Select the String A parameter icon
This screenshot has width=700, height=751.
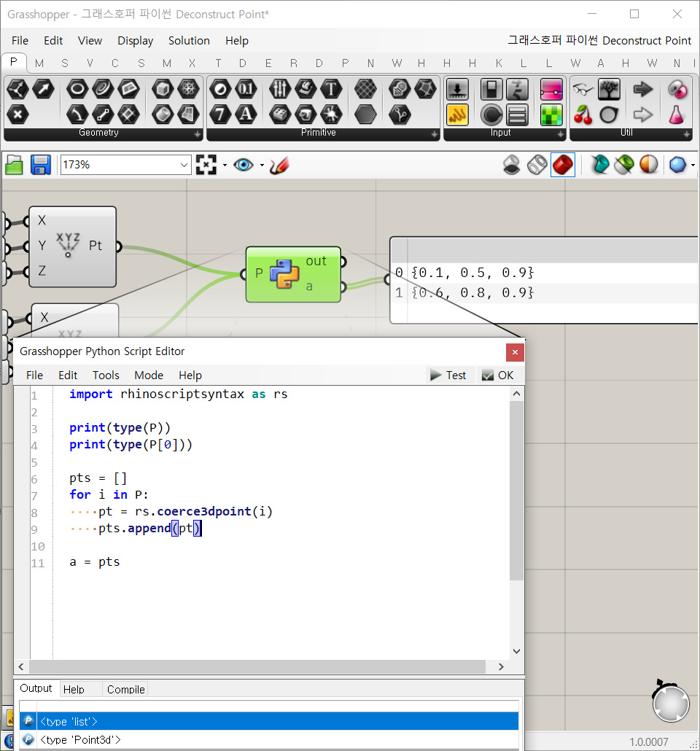pos(245,114)
